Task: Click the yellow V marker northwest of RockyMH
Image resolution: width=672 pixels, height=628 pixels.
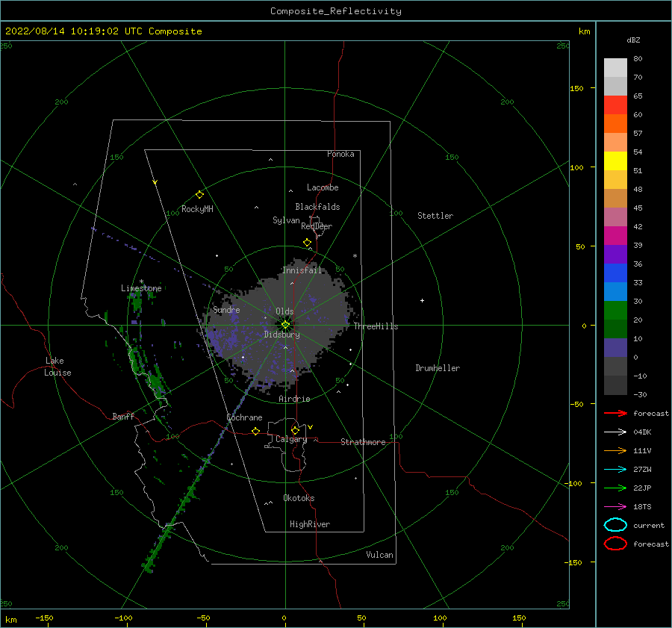Action: coord(155,182)
